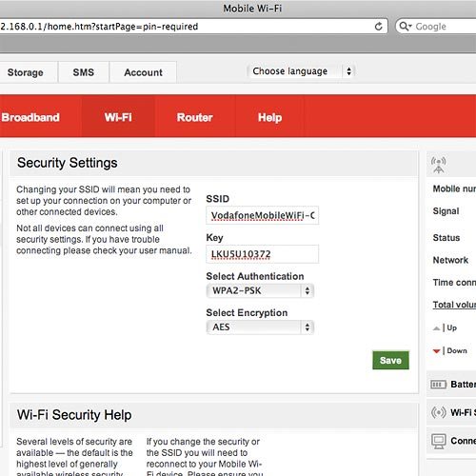Click into the SSID input field

click(263, 216)
